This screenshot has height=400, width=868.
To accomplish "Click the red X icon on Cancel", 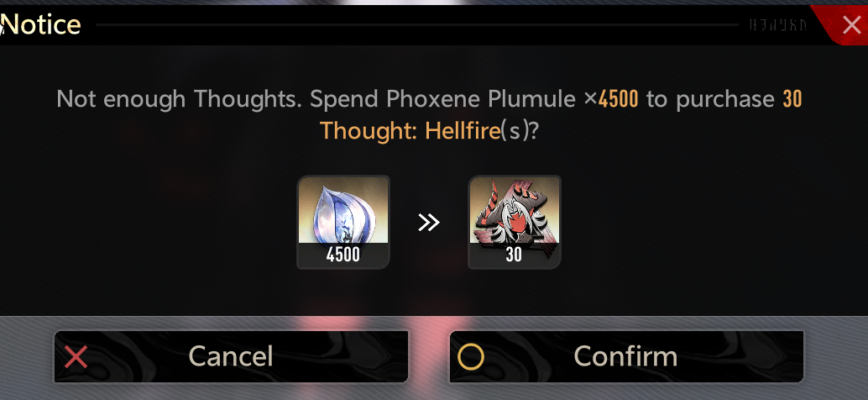I will pyautogui.click(x=76, y=357).
